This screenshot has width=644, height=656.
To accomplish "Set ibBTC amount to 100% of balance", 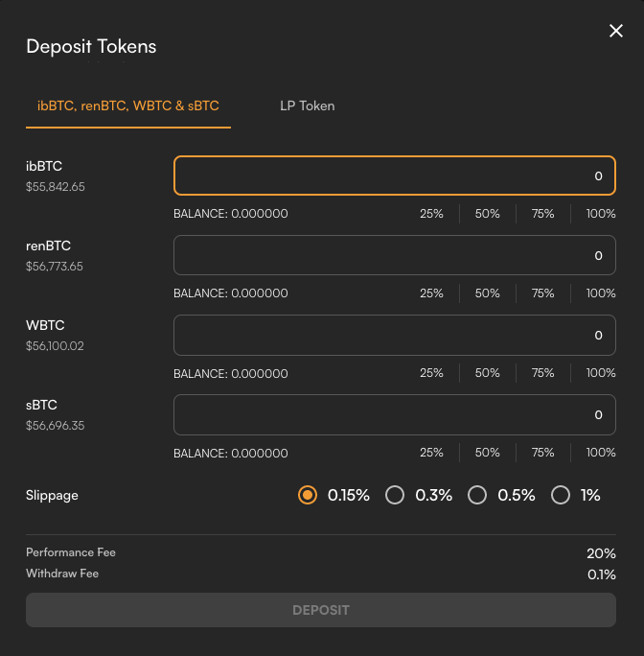I will pos(601,214).
